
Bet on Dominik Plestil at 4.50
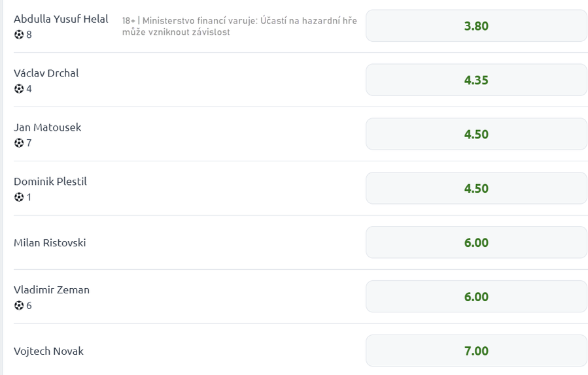[x=476, y=189]
